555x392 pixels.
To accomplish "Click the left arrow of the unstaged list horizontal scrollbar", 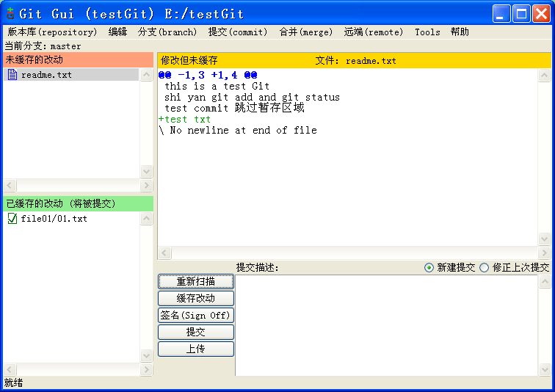I will 10,185.
